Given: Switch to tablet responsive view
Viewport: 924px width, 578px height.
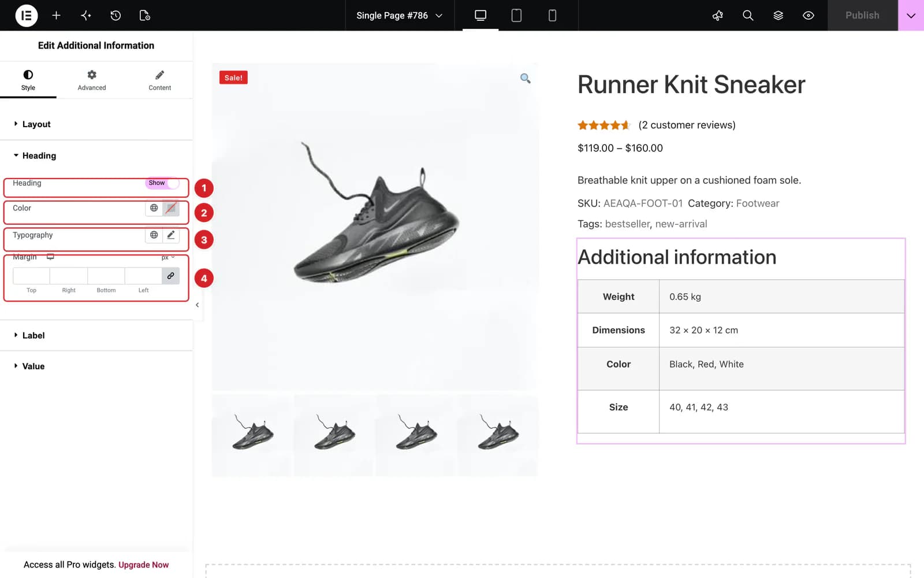Looking at the screenshot, I should (x=516, y=16).
